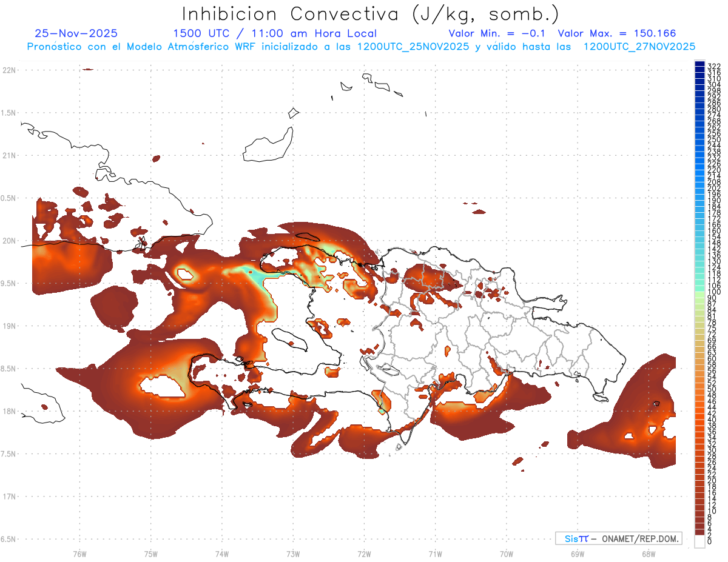Click the "322" value on the color bar
The height and width of the screenshot is (562, 728).
(714, 66)
